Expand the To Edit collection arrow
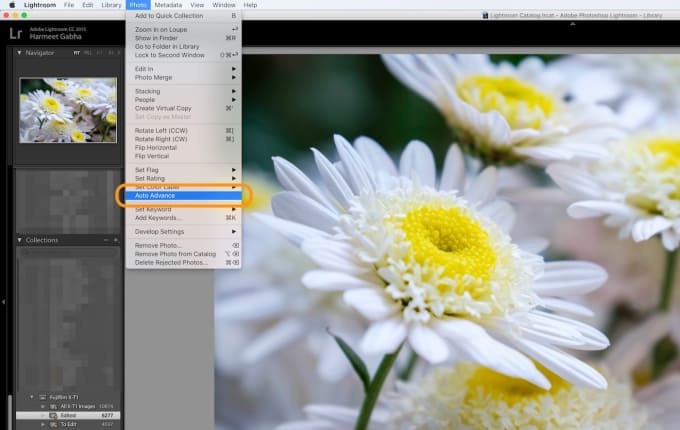680x430 pixels. [42, 424]
